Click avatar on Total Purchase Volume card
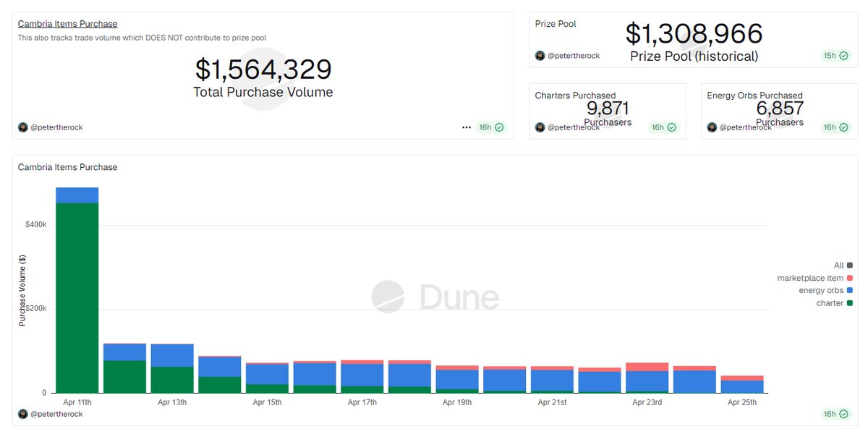This screenshot has width=868, height=437. coord(23,127)
